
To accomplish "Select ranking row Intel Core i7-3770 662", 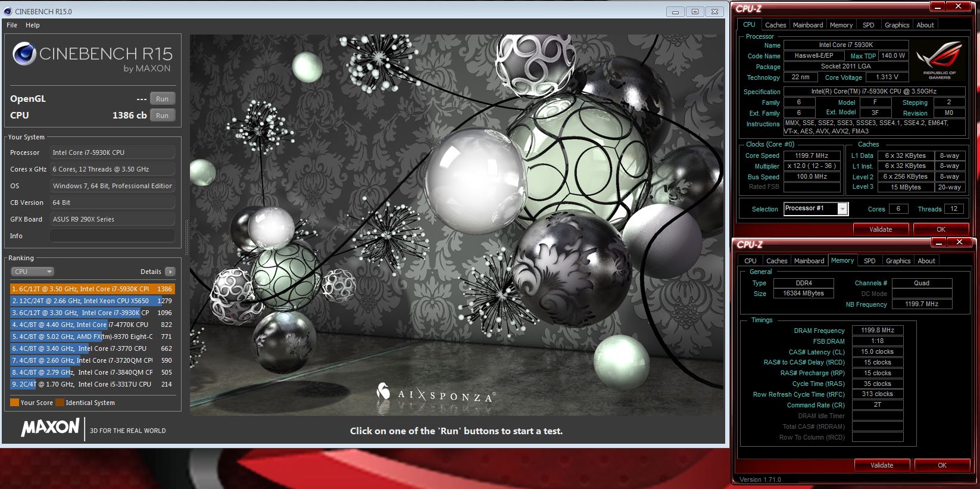I will click(92, 348).
